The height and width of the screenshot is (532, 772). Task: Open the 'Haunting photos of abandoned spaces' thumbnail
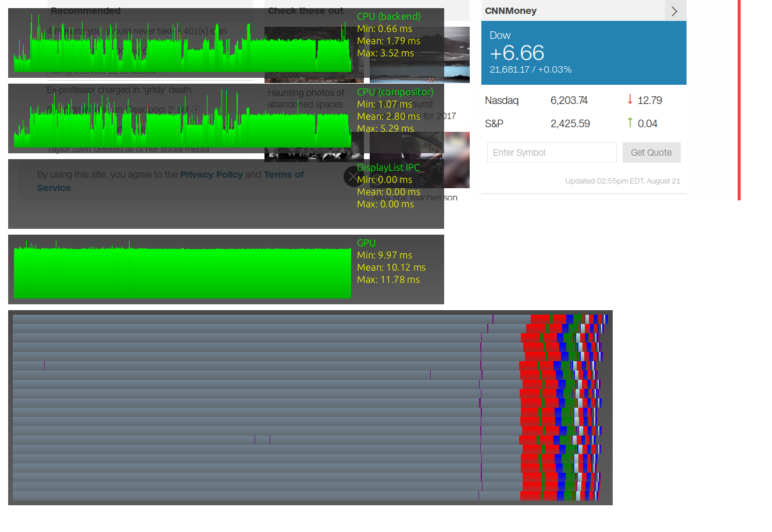pos(314,55)
